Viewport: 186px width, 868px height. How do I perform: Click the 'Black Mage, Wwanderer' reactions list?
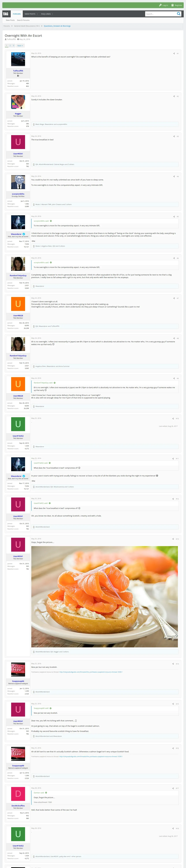click(x=51, y=124)
